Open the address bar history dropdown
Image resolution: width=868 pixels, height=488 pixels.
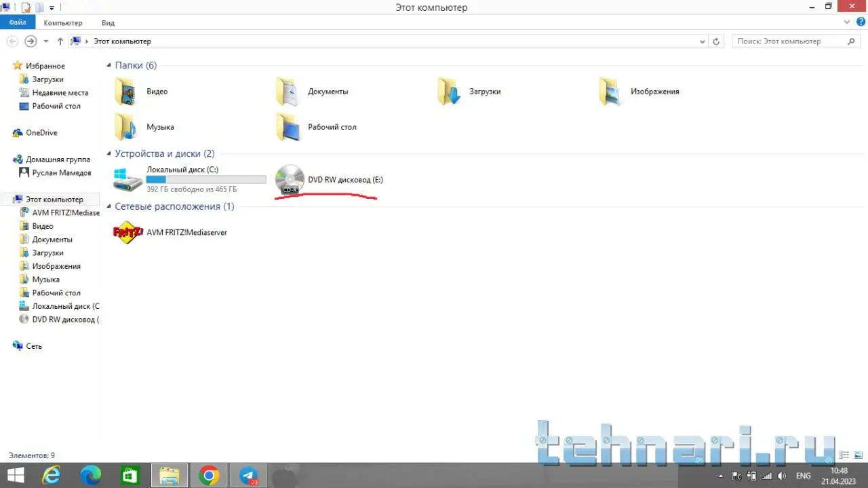click(x=702, y=41)
